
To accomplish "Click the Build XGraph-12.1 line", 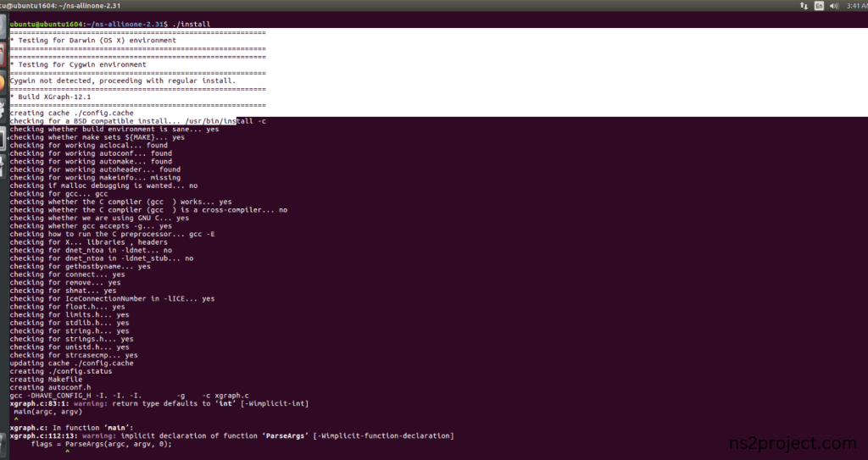I will [x=50, y=97].
